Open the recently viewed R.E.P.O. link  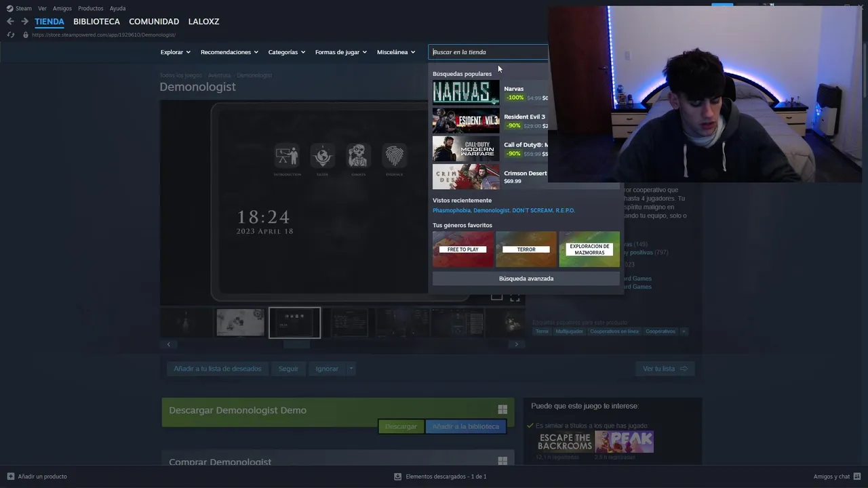click(x=565, y=211)
